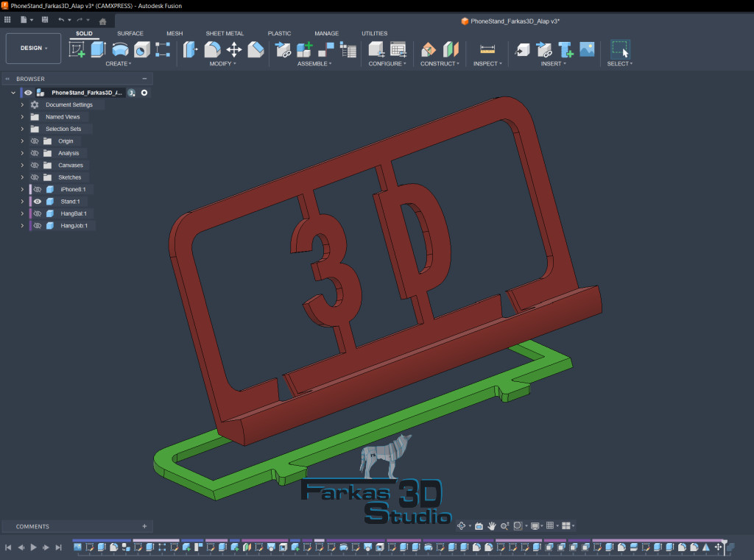
Task: Open the DESIGN workspace dropdown
Action: (34, 49)
